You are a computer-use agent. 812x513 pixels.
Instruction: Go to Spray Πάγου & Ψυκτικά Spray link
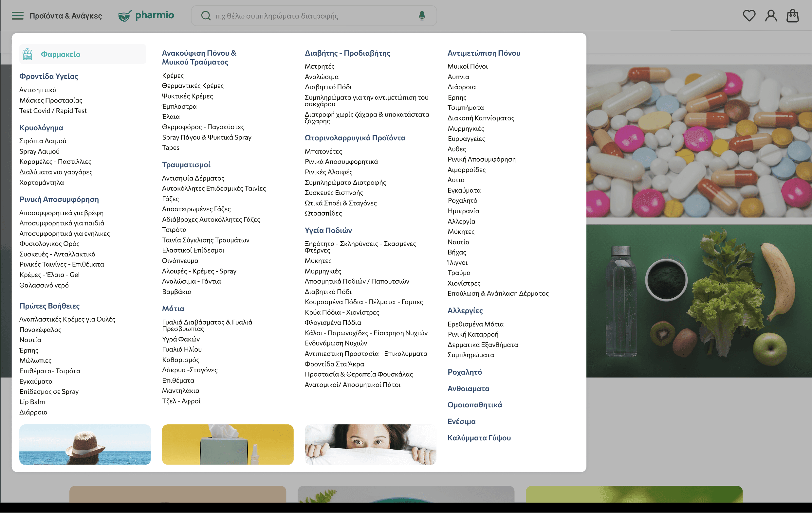point(206,137)
